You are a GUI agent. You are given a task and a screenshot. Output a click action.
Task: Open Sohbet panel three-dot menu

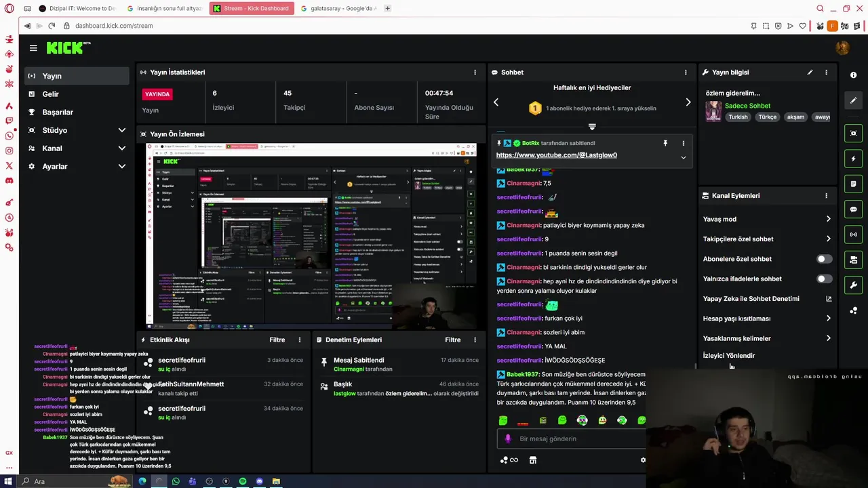[x=686, y=72]
